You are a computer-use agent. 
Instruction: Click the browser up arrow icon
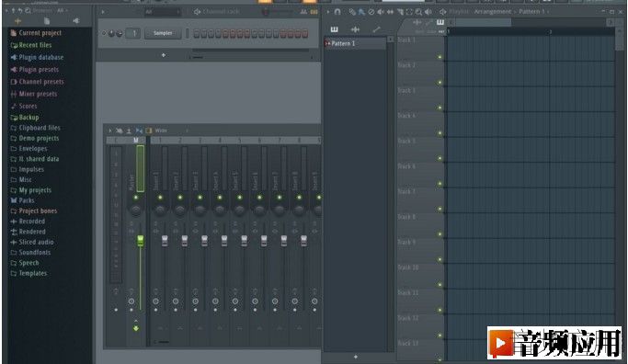click(13, 10)
